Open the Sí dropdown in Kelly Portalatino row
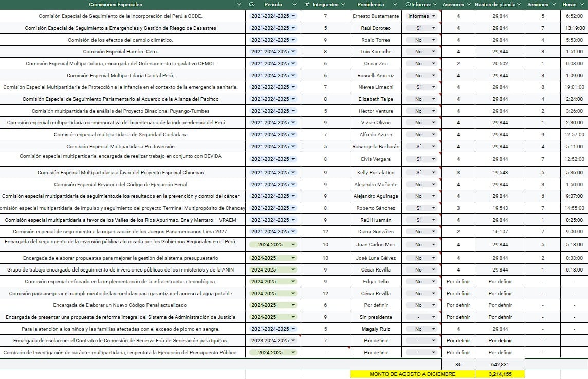The height and width of the screenshot is (379, 588). 433,173
